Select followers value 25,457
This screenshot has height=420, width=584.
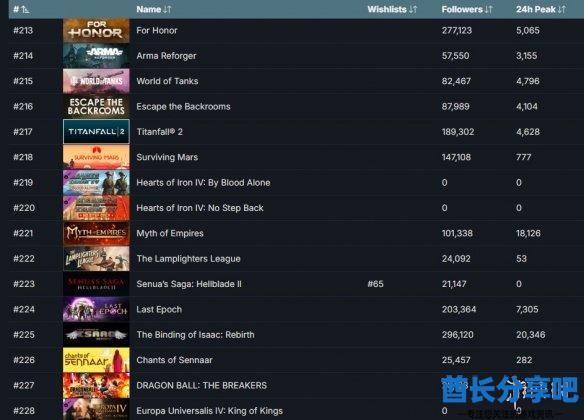point(456,360)
